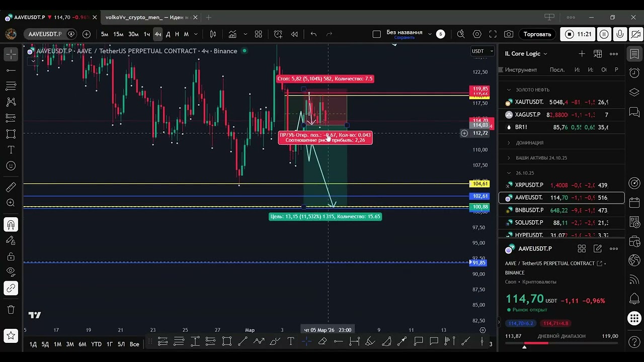Open the chart layout selector square
The width and height of the screenshot is (644, 362).
(x=376, y=34)
